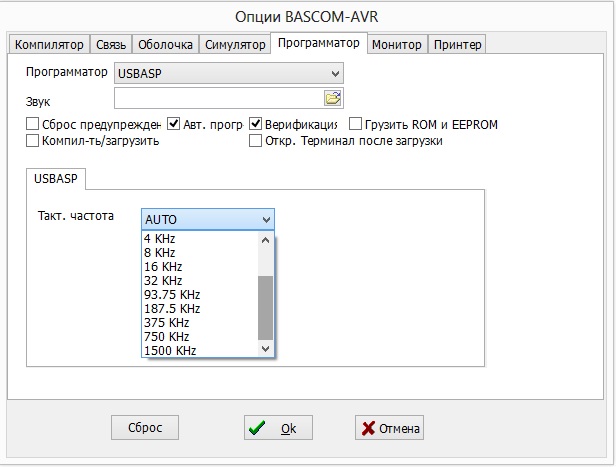
Task: Enable Грузить ROM и EEPROM checkbox
Action: click(355, 124)
